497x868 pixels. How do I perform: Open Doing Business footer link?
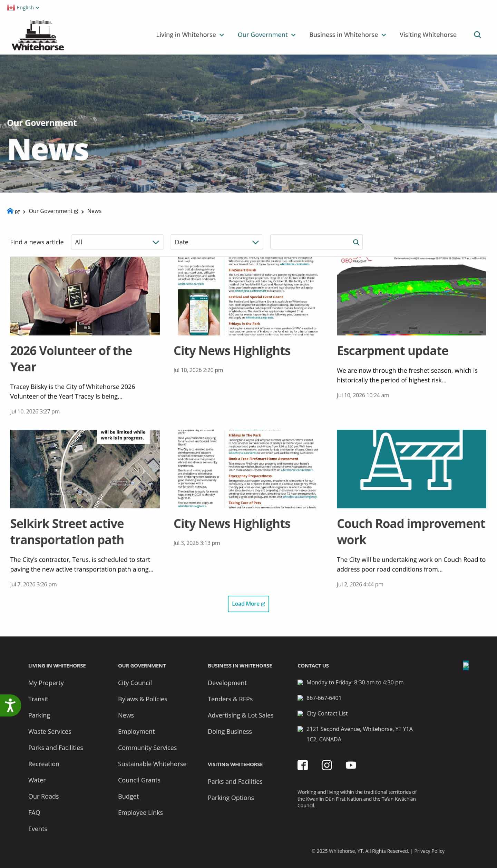tap(230, 731)
